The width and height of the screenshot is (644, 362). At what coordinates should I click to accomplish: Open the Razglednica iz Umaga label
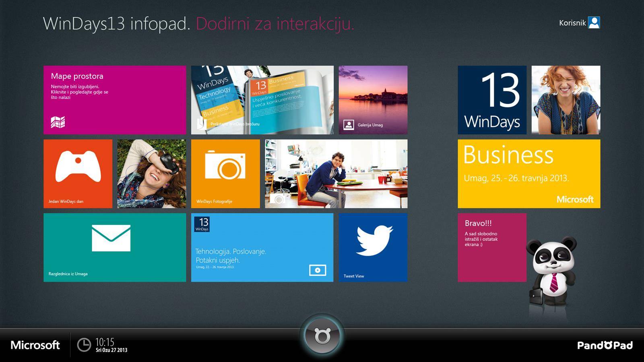pos(68,274)
